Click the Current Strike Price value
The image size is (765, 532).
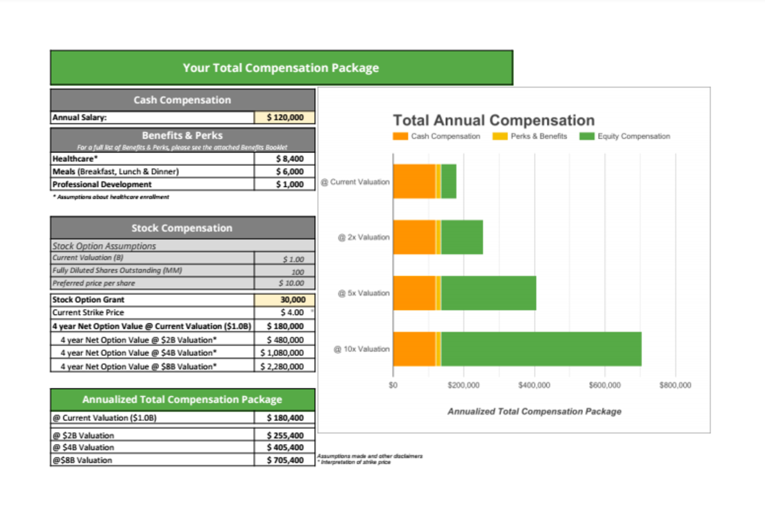coord(284,312)
